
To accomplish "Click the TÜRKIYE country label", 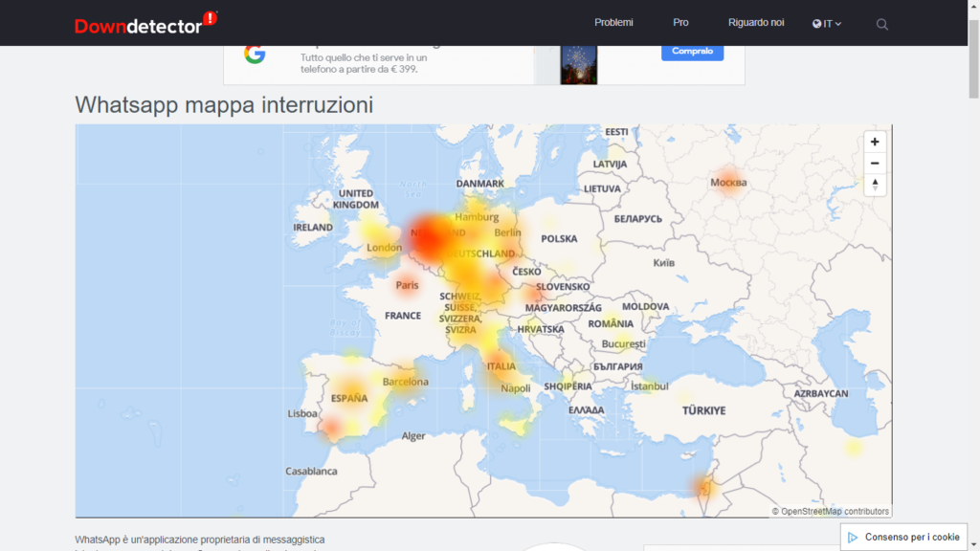I will click(703, 410).
